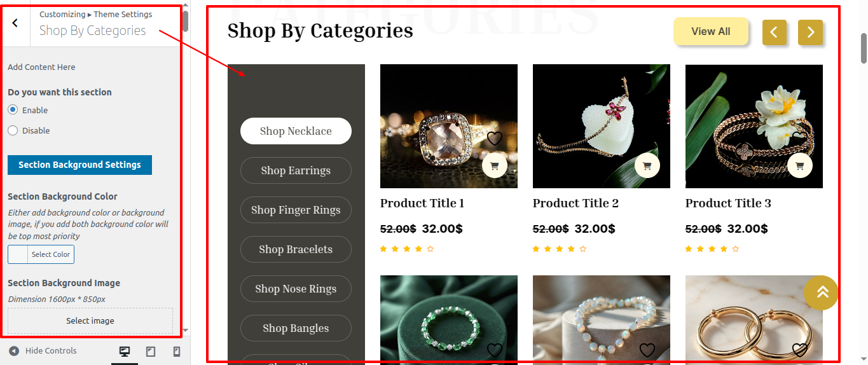868x365 pixels.
Task: Click the gold scroll-to-top button
Action: (x=821, y=293)
